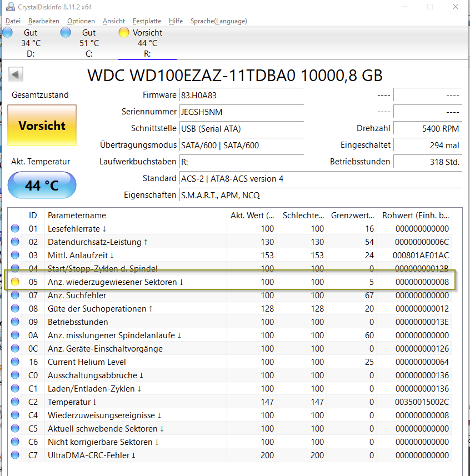Click the yellow Vorsicht health status button
Screen dimensions: 470x476
coord(42,126)
